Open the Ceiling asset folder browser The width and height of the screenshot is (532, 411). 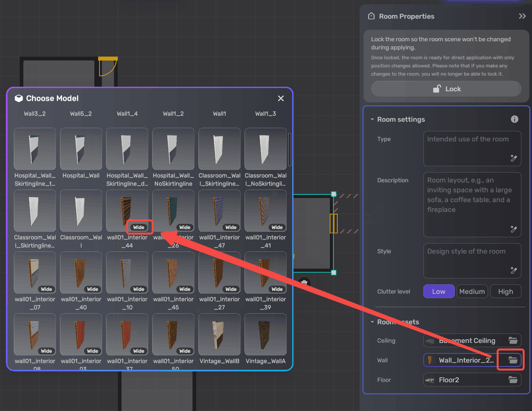coord(513,341)
